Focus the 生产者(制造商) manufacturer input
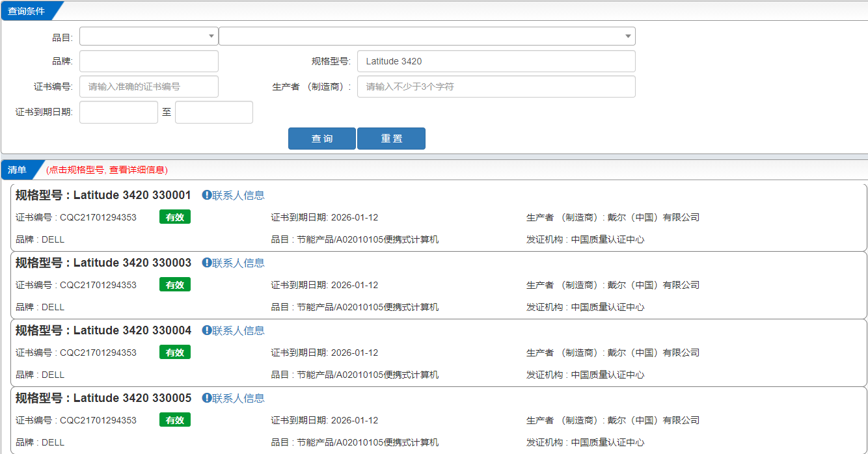 496,87
